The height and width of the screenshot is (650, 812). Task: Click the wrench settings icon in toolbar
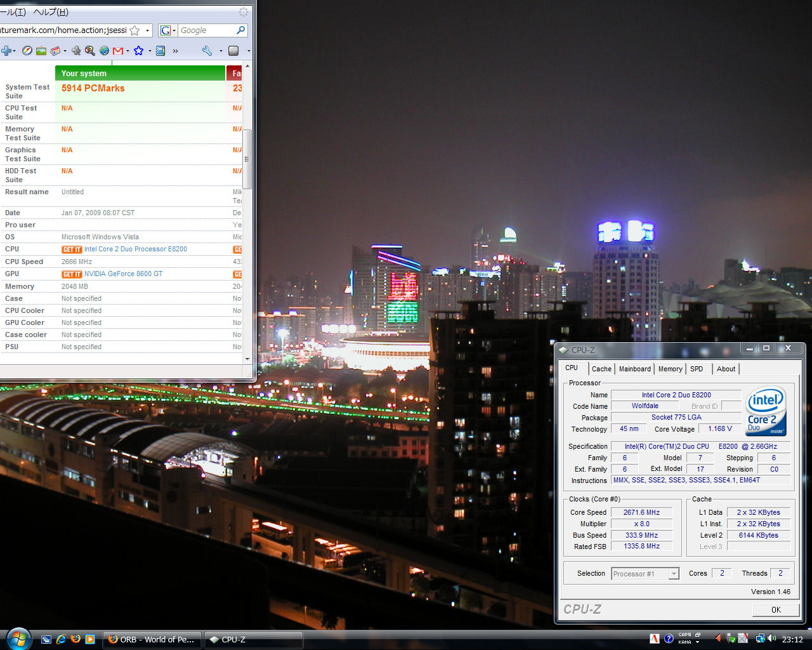(207, 51)
